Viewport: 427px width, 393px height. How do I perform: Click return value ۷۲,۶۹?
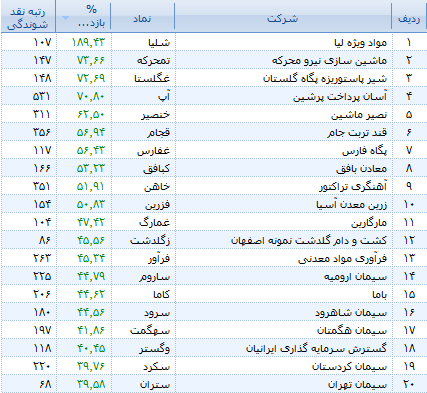click(x=91, y=78)
